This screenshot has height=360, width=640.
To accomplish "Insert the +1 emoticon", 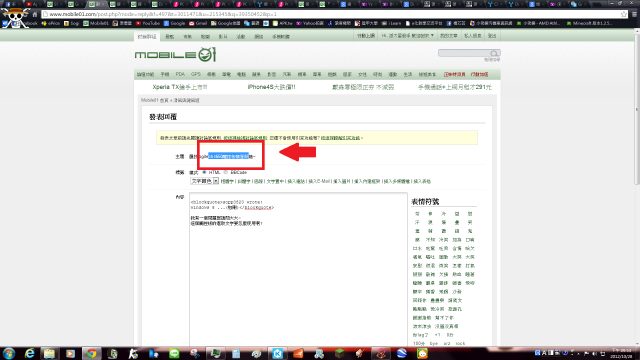I will [437, 335].
